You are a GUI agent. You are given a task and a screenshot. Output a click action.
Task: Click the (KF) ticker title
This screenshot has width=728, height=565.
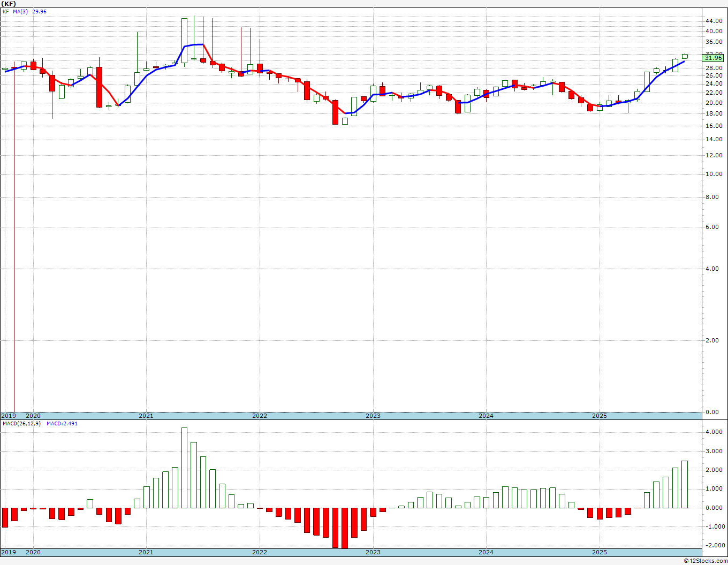click(9, 4)
